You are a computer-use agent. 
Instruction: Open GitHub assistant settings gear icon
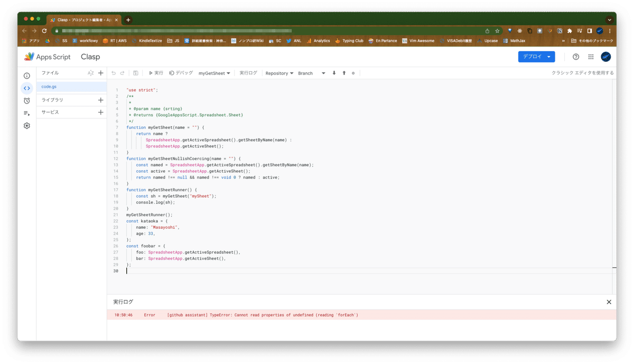353,73
